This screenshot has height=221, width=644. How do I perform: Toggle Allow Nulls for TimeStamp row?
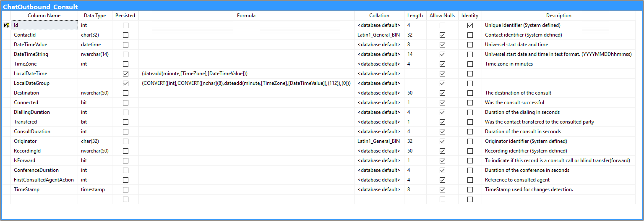click(x=442, y=189)
